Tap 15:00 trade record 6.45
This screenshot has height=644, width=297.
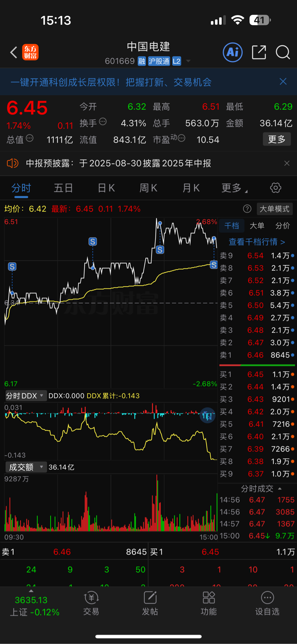[x=257, y=536]
